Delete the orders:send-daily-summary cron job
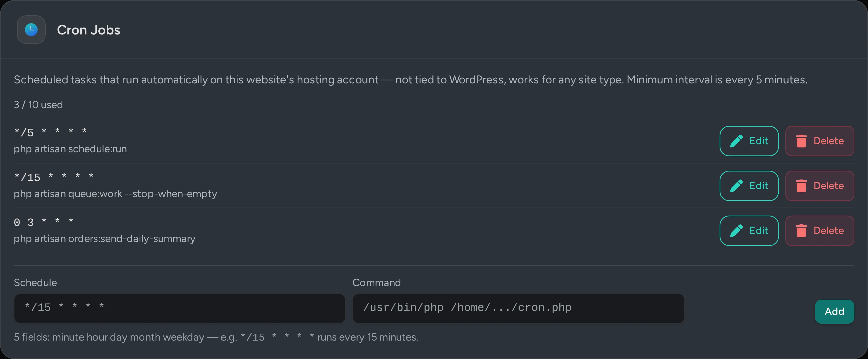This screenshot has height=359, width=868. 820,231
